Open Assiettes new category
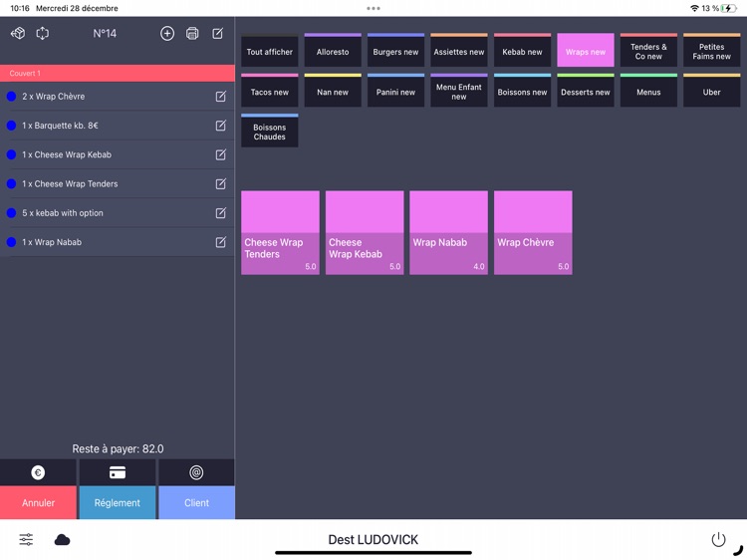This screenshot has width=747, height=560. pos(459,50)
